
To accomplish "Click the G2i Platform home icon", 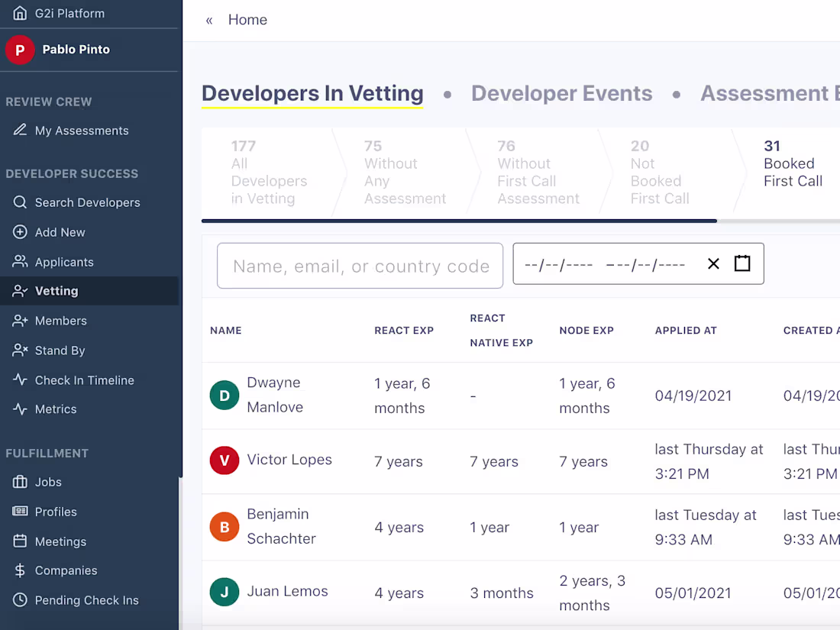I will [20, 14].
